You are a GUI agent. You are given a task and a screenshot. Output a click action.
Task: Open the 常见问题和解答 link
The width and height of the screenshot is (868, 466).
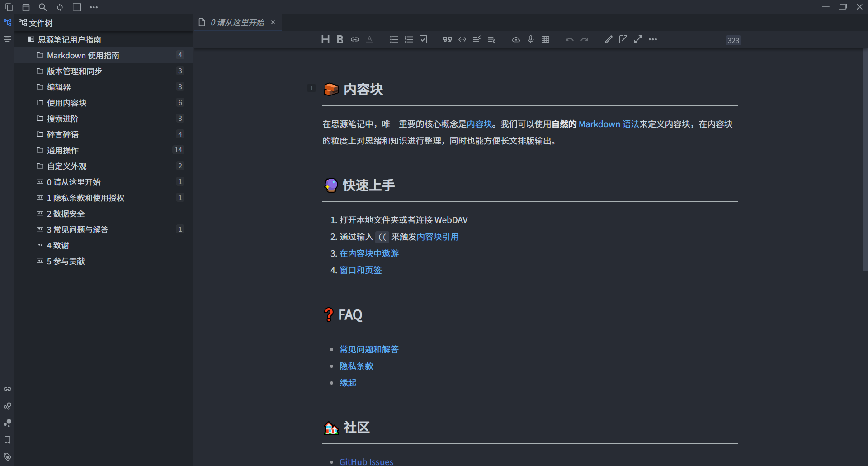click(369, 349)
